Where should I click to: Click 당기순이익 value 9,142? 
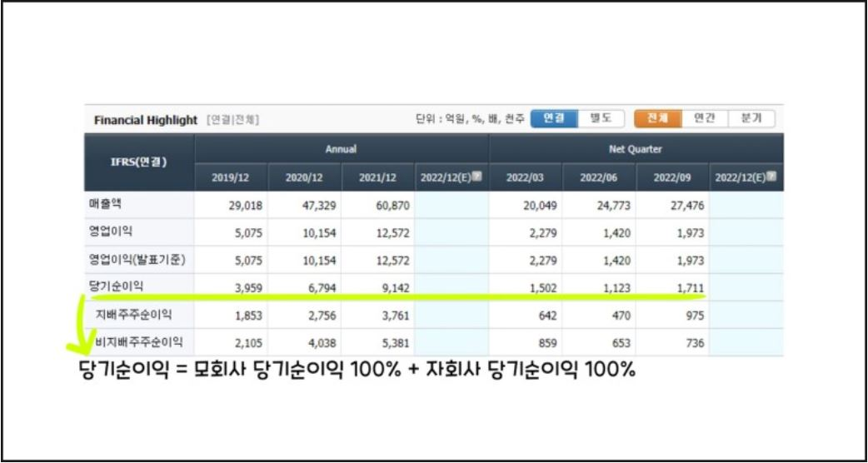(395, 288)
